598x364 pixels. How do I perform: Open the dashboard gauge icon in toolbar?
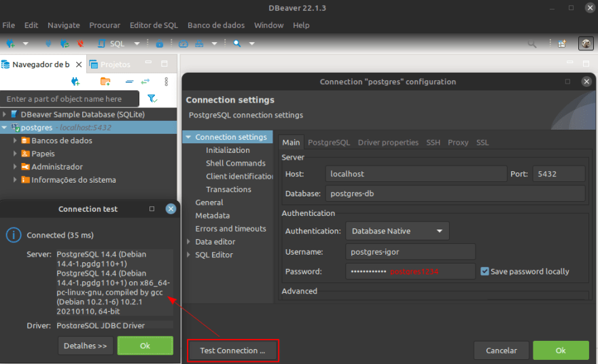tap(183, 43)
